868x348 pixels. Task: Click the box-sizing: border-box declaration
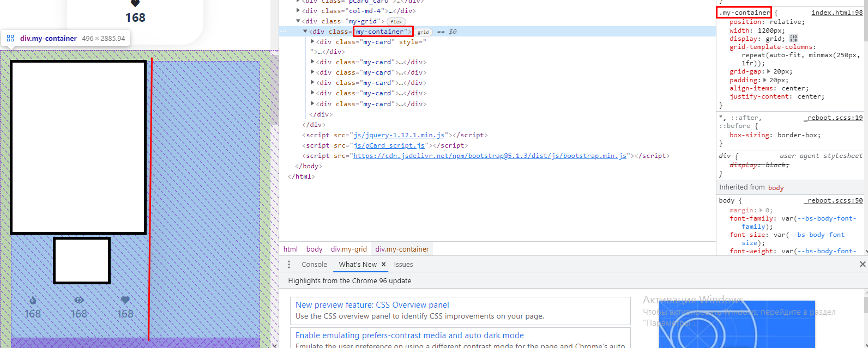[775, 135]
